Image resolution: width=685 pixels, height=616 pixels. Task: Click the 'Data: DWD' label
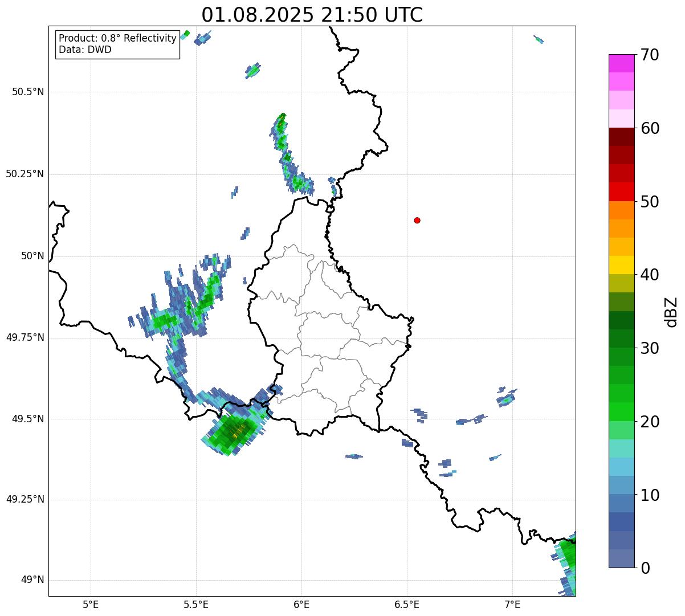click(85, 50)
